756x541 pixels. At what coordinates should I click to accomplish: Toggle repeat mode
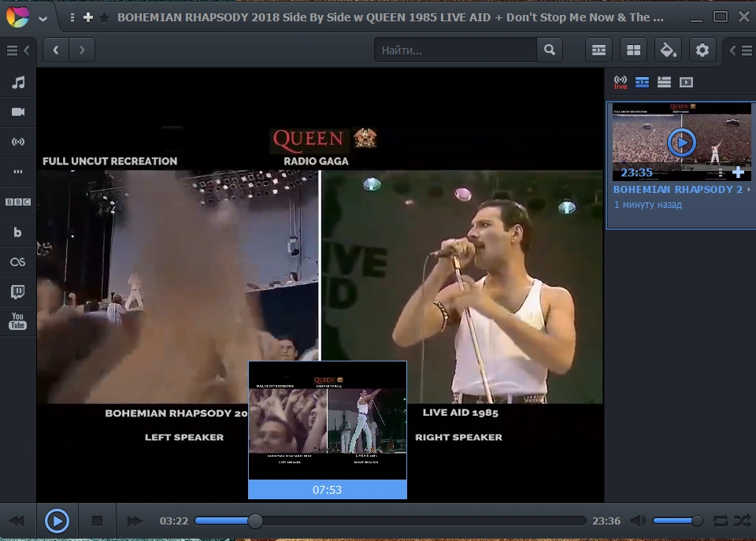click(x=721, y=521)
